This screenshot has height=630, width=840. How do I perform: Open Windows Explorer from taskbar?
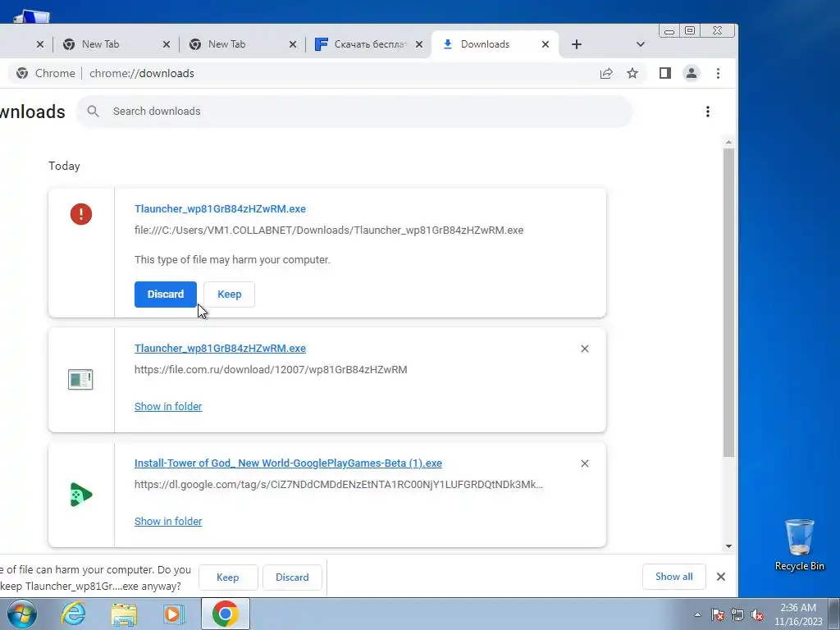tap(124, 614)
